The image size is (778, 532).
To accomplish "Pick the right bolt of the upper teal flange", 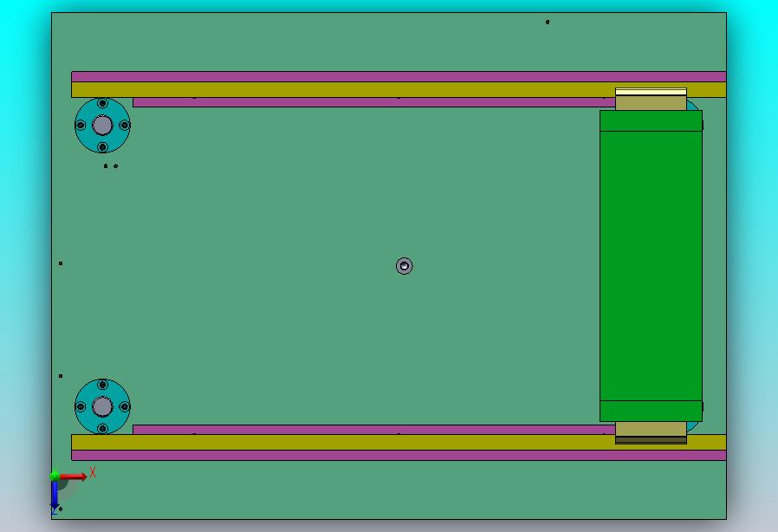I will (x=125, y=125).
